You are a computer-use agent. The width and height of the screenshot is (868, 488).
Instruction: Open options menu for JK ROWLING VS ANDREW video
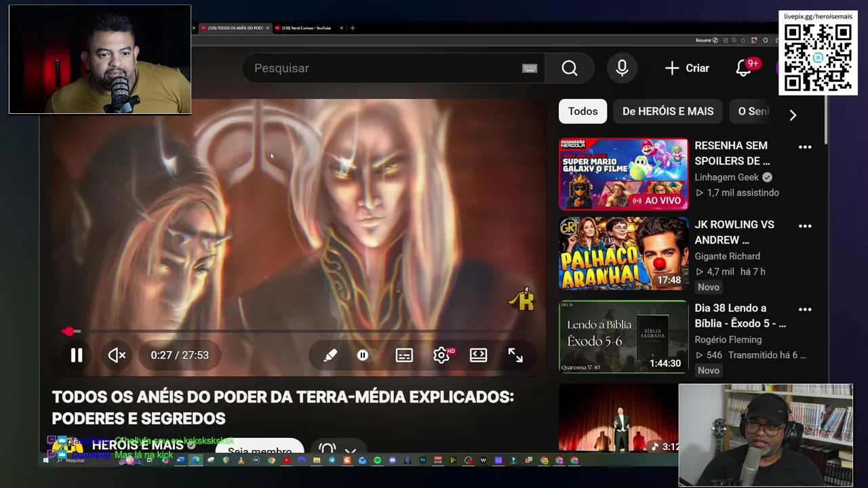click(x=805, y=226)
